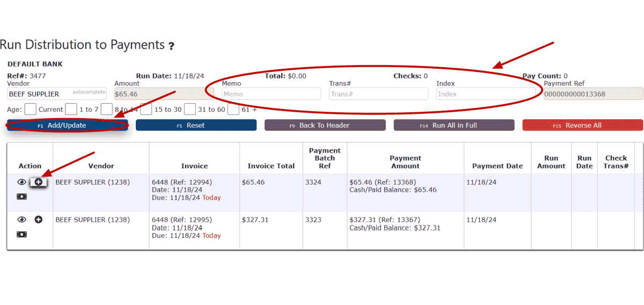Add the $65.46 invoice with plus icon
This screenshot has height=305, width=644.
click(x=39, y=182)
